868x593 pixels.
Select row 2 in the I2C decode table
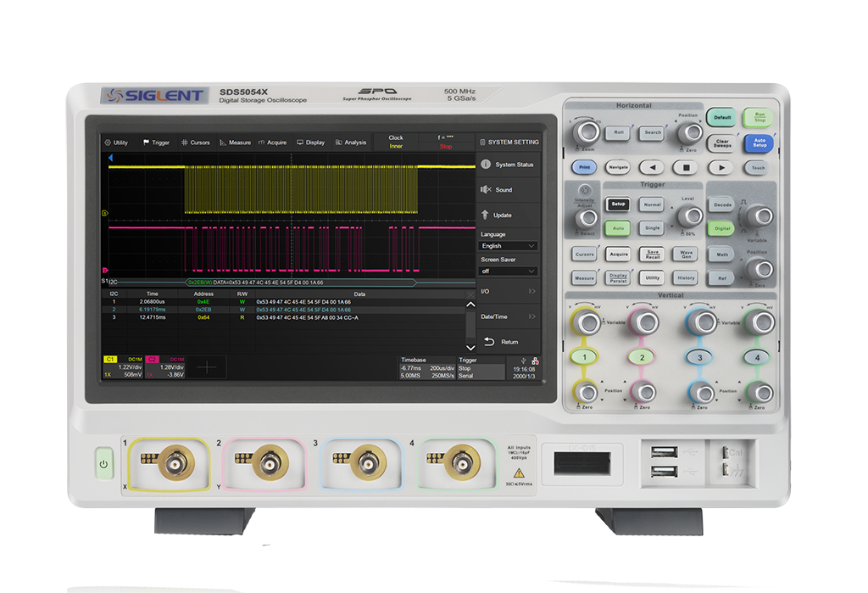pos(254,310)
